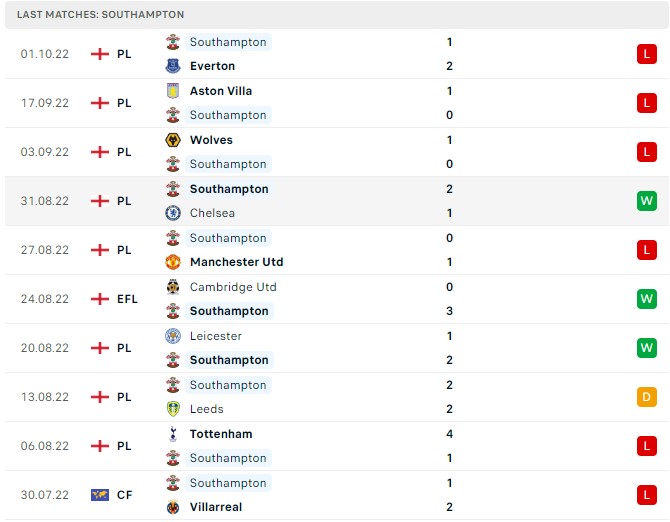The height and width of the screenshot is (522, 670).
Task: Click the Last Matches: Southampton header
Action: pos(100,15)
